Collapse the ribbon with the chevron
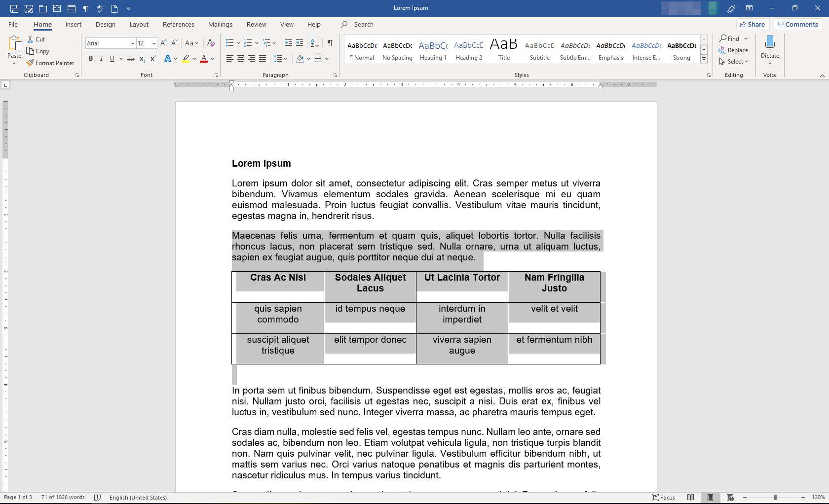Screen dimensions: 829x504 tap(822, 75)
